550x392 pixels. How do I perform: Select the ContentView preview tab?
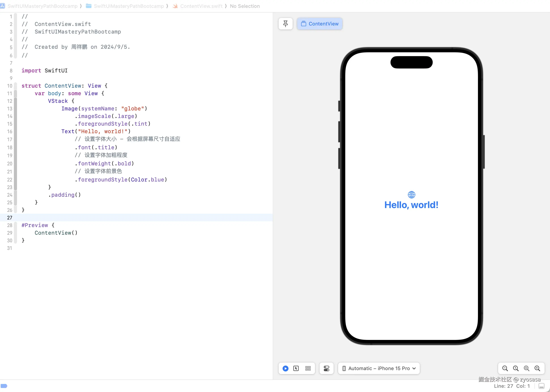[x=320, y=24]
